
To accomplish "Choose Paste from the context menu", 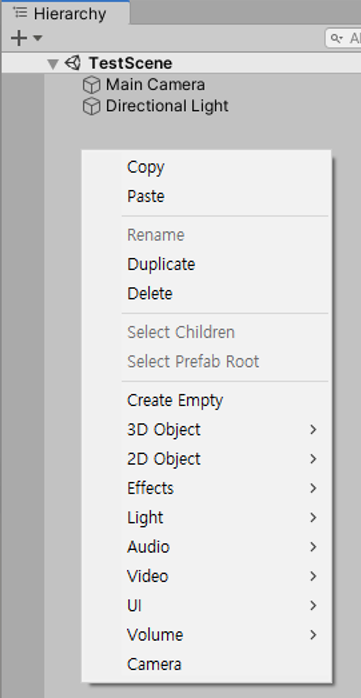I will 146,196.
